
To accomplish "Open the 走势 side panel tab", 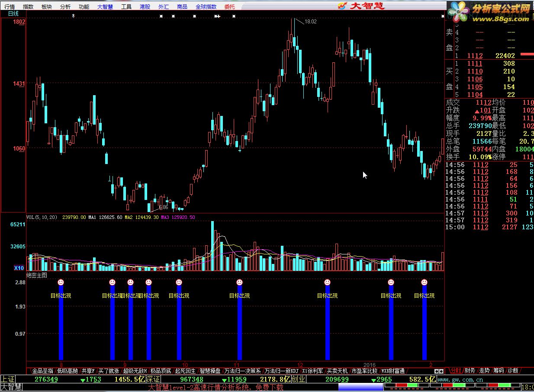I will [484, 371].
